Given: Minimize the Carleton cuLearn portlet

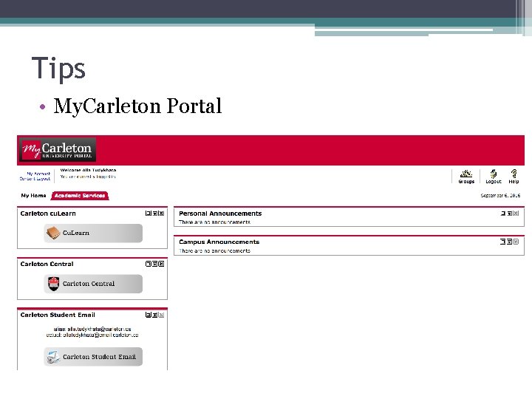Looking at the screenshot, I should [x=154, y=214].
